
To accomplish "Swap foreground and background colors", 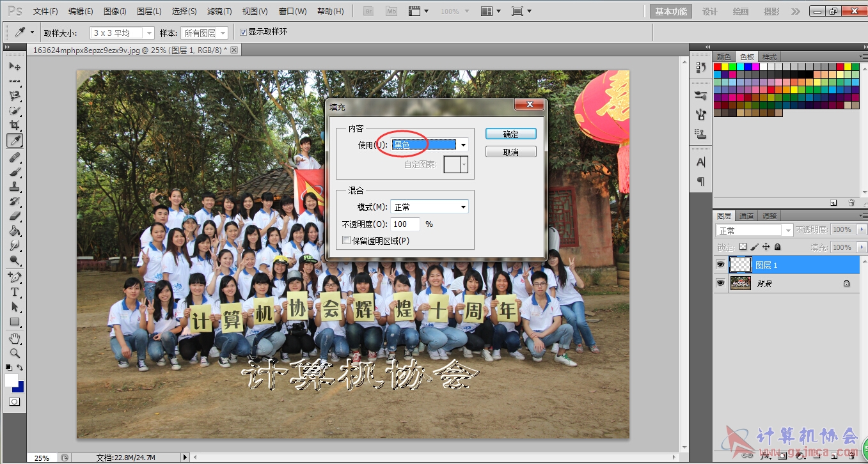I will (20, 367).
